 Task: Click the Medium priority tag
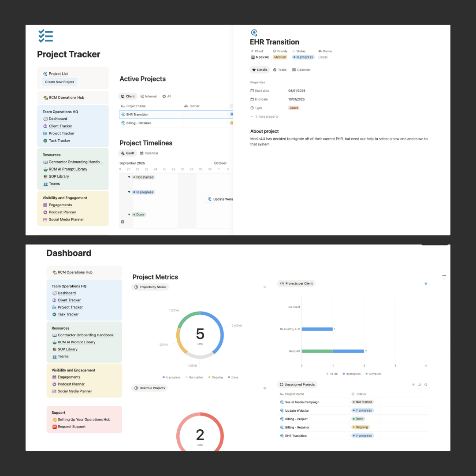pyautogui.click(x=280, y=57)
